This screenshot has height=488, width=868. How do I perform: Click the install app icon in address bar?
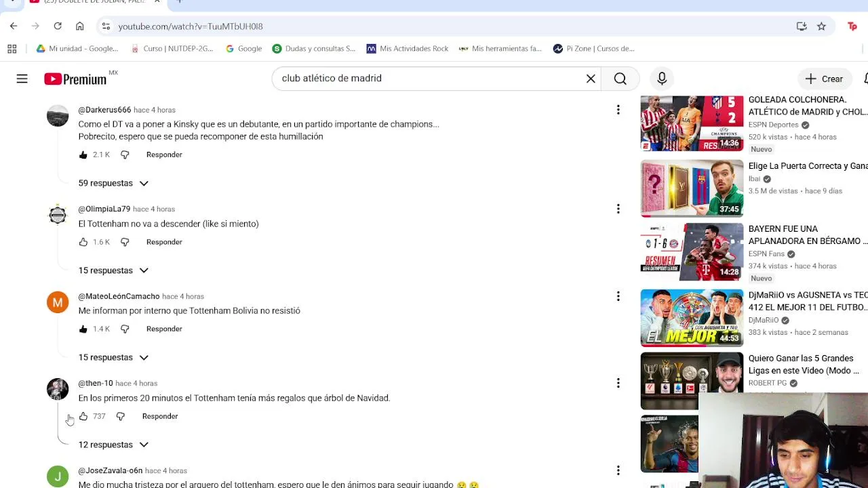coord(802,26)
